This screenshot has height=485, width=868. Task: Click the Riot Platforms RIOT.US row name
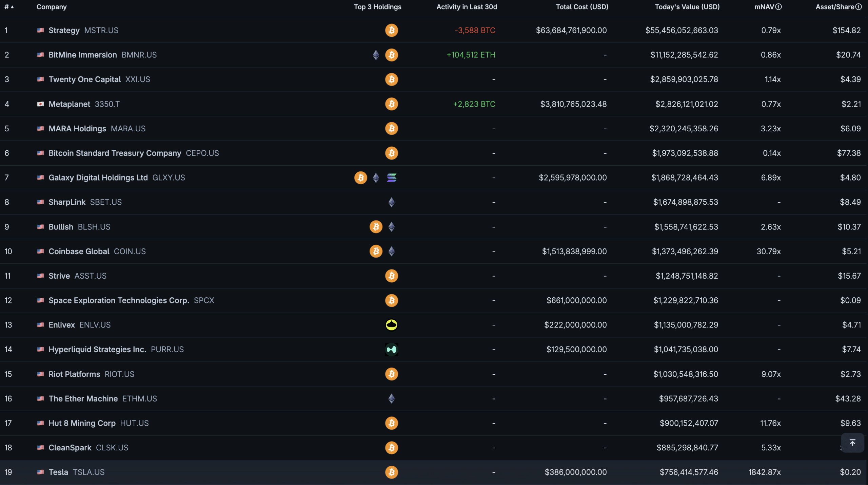coord(91,374)
